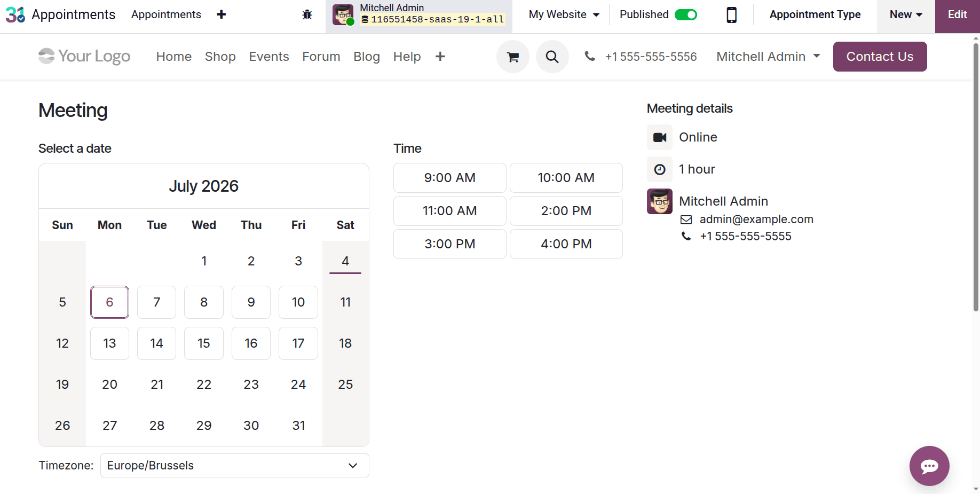Open the Shop menu item
This screenshot has width=980, height=494.
pos(220,57)
